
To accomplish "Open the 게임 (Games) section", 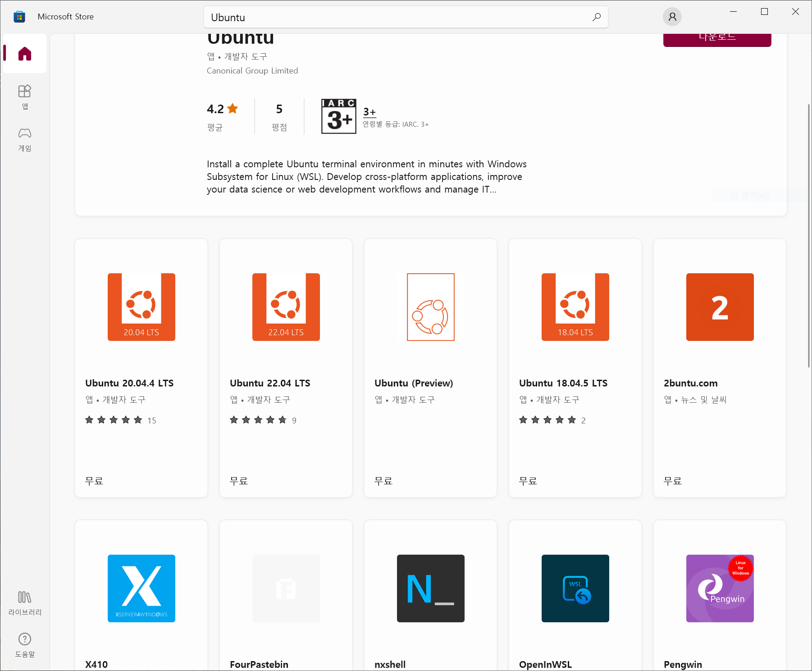I will 25,139.
